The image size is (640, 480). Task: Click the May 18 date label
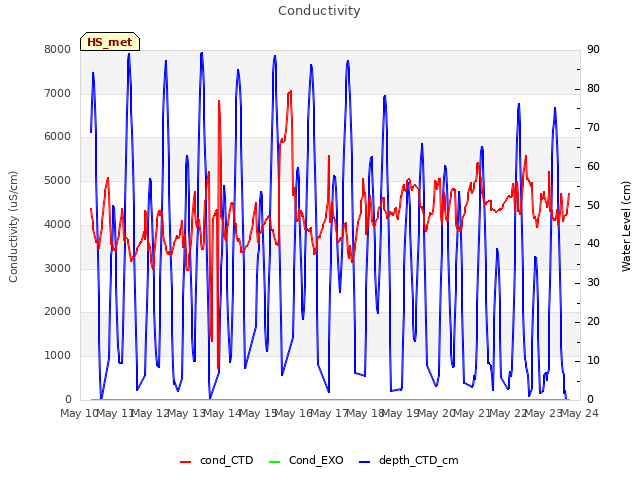pyautogui.click(x=366, y=413)
